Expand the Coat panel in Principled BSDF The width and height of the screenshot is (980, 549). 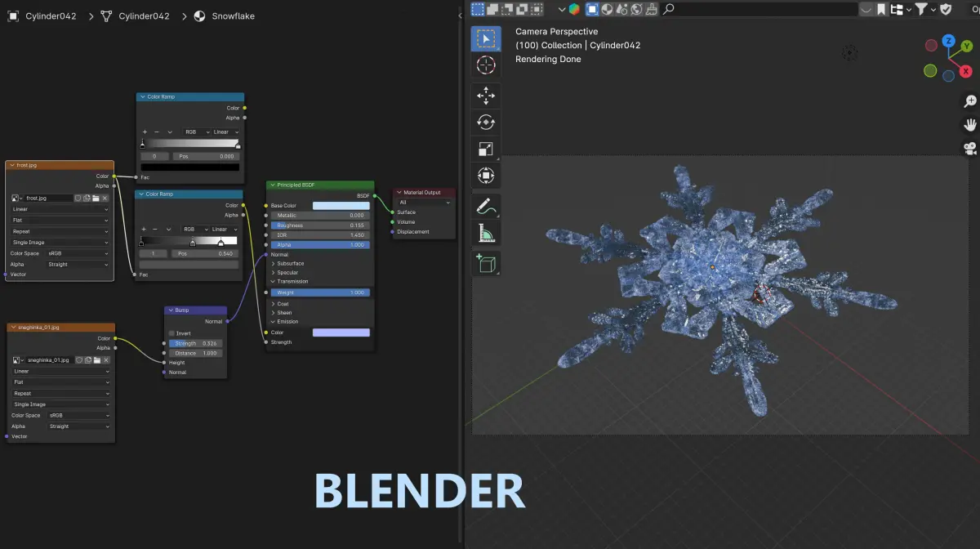click(x=281, y=303)
